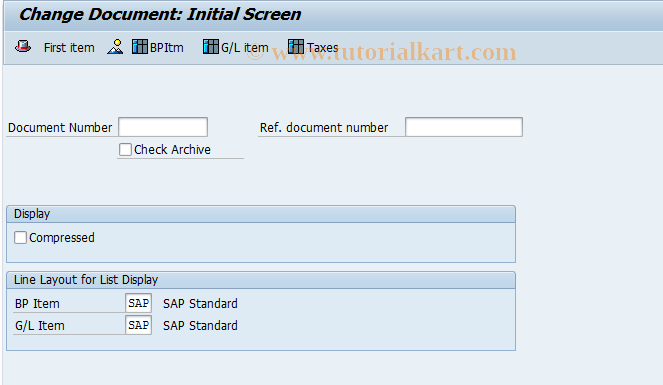Select the BP Item layout field

[x=138, y=303]
